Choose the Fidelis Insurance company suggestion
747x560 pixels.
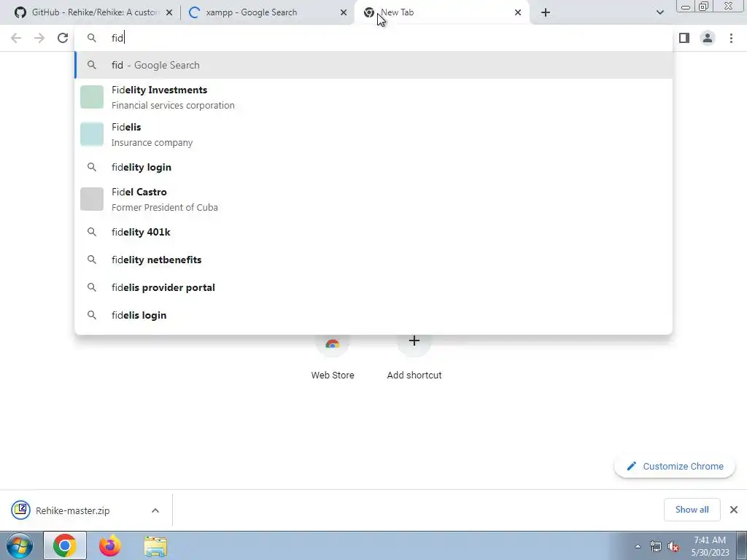coord(373,134)
